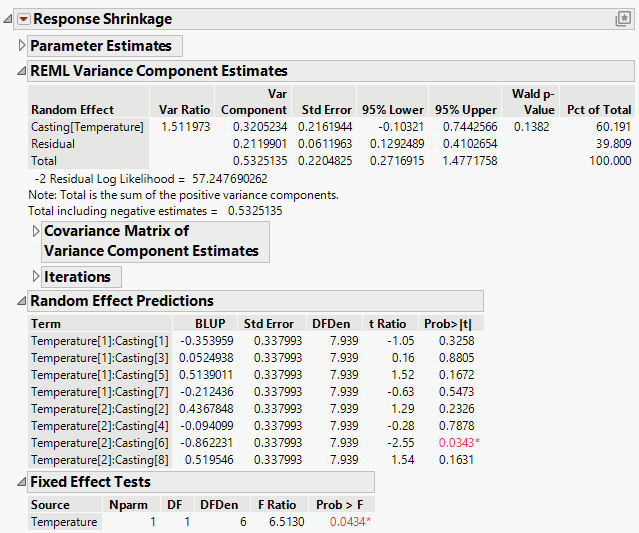The image size is (639, 533).
Task: Click the F Ratio column header
Action: pyautogui.click(x=278, y=505)
